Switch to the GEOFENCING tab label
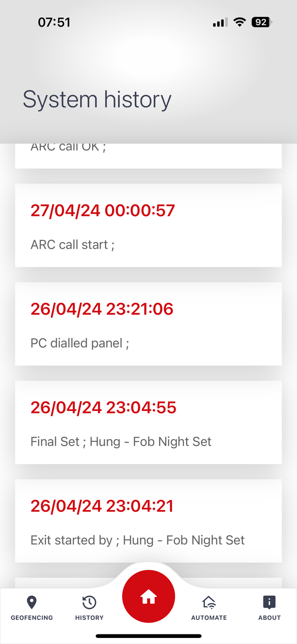This screenshot has width=297, height=644. pos(32,618)
